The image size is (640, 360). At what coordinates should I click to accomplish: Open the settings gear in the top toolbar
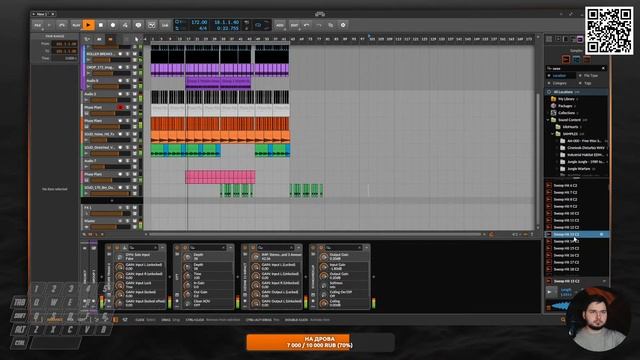343,25
